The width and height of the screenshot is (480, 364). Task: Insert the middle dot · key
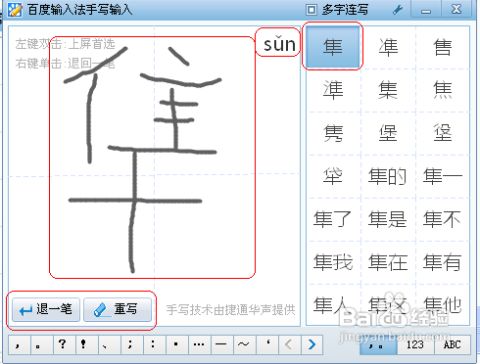tap(177, 344)
